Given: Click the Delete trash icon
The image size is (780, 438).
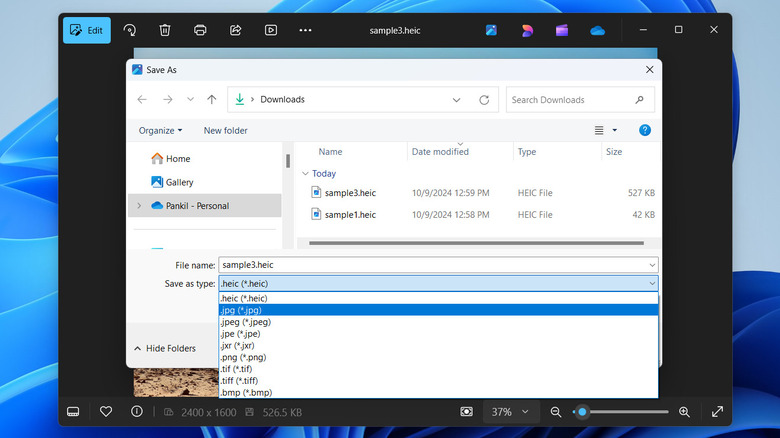Looking at the screenshot, I should [165, 30].
